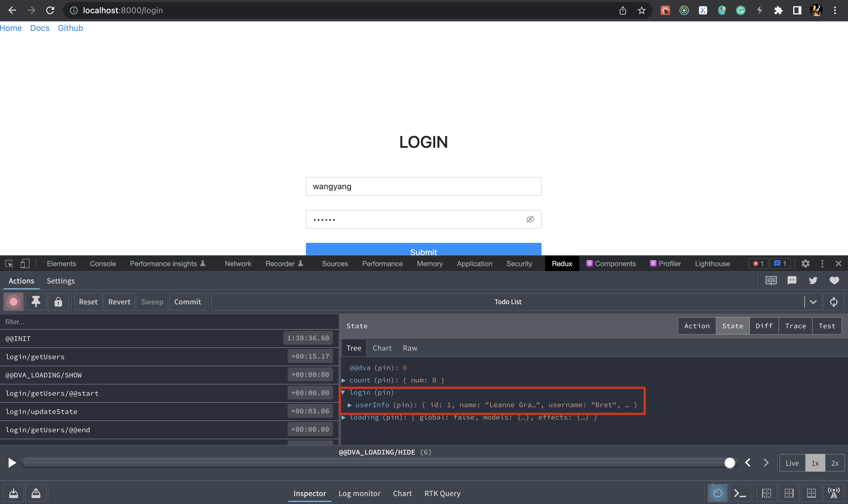The height and width of the screenshot is (504, 848).
Task: Open the Log monitor tab
Action: (359, 493)
